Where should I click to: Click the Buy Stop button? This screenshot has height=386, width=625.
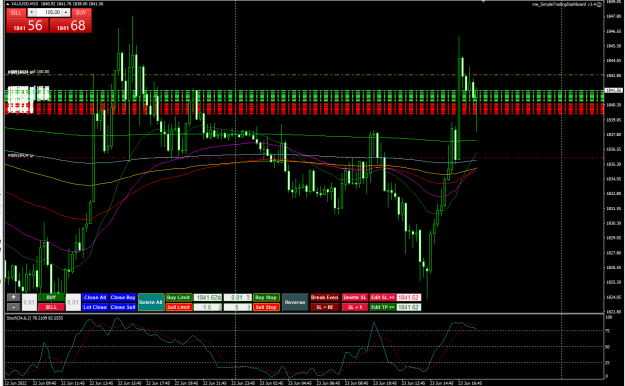266,297
